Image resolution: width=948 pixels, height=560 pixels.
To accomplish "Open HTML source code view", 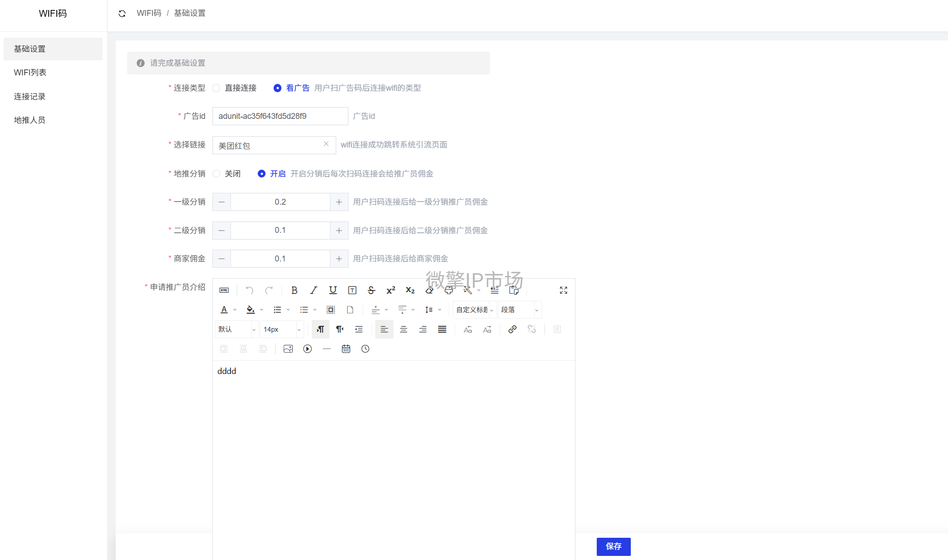I will pos(224,290).
